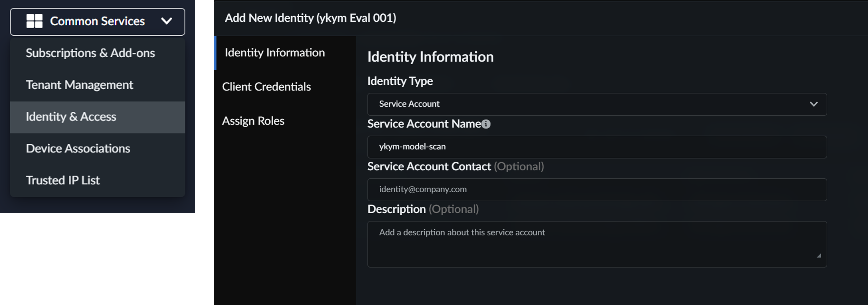The height and width of the screenshot is (305, 868).
Task: Click the Identity Type dropdown chevron
Action: coord(814,104)
